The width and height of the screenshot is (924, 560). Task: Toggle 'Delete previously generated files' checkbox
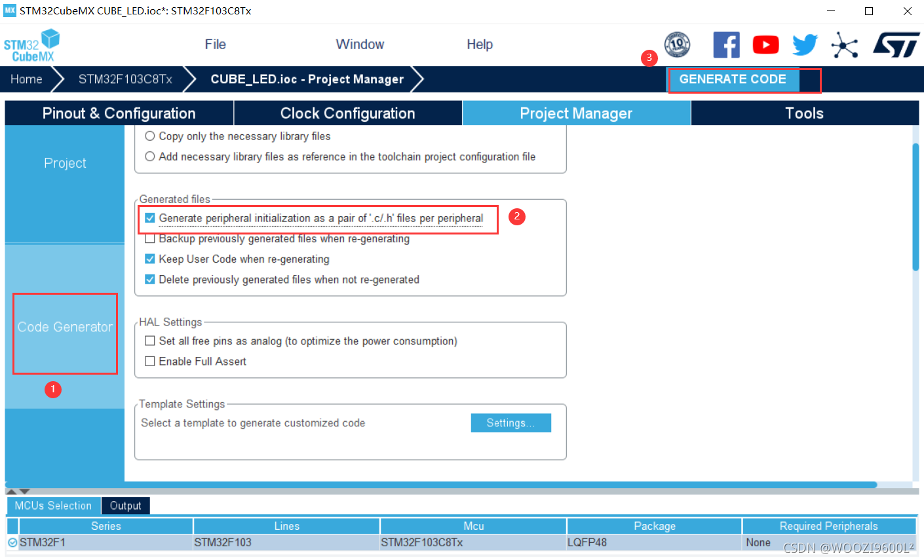[150, 279]
